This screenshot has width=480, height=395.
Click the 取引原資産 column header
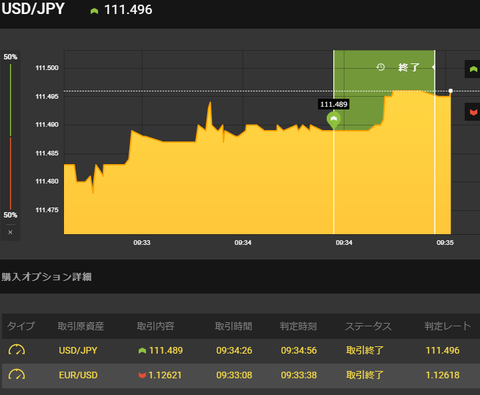click(x=81, y=326)
